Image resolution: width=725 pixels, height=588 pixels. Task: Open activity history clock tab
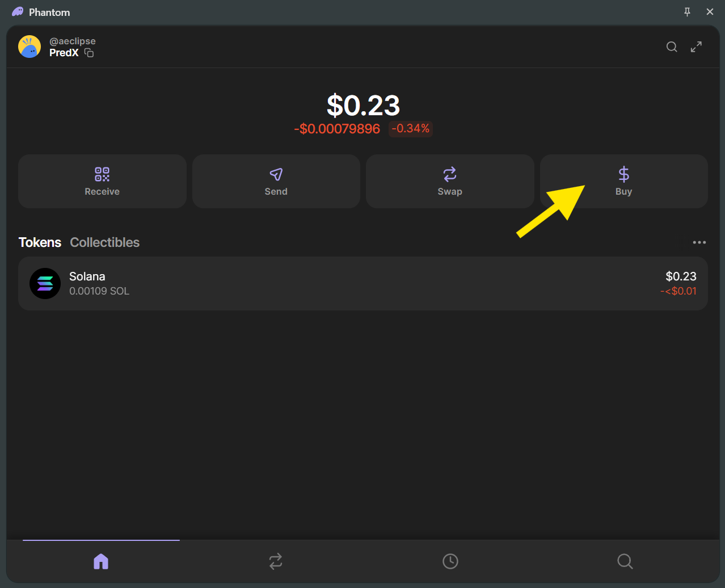pos(450,561)
